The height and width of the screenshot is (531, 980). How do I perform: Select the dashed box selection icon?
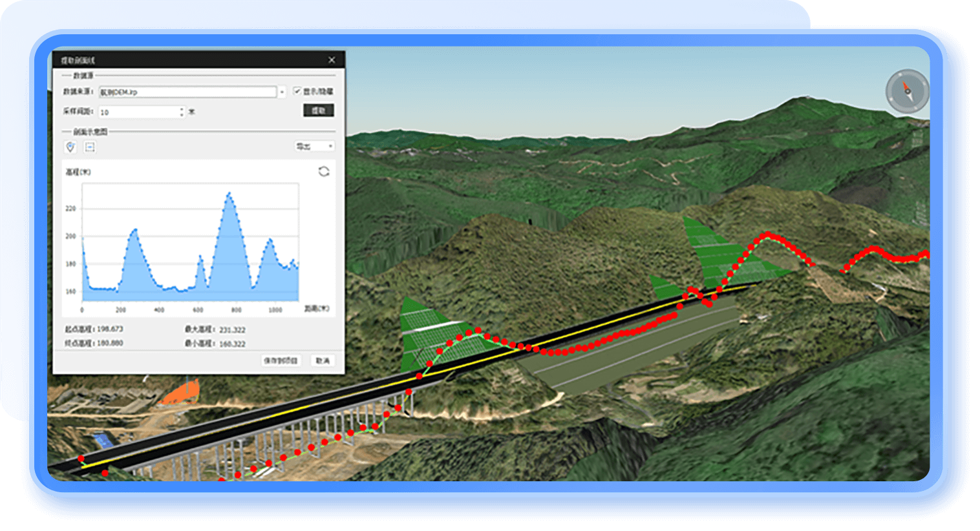pos(90,147)
